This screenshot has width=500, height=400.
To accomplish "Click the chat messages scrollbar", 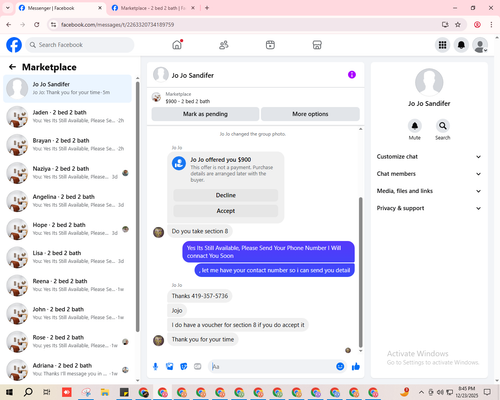I will pos(360,272).
